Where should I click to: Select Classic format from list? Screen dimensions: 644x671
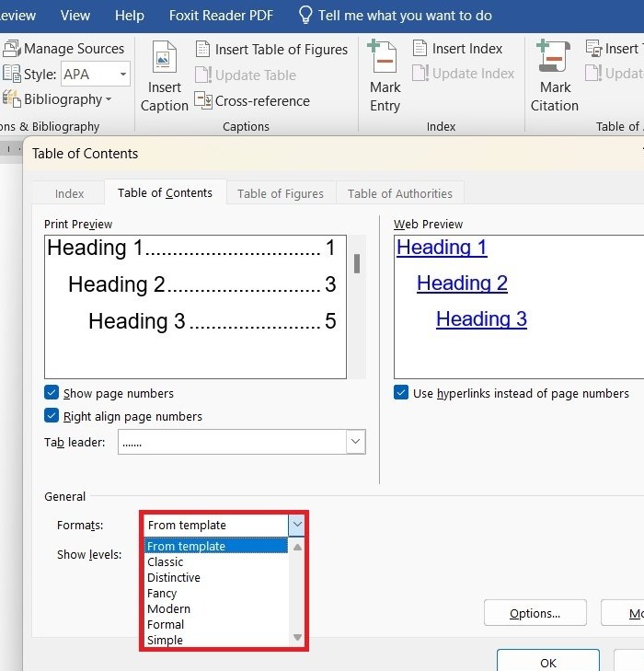coord(216,561)
